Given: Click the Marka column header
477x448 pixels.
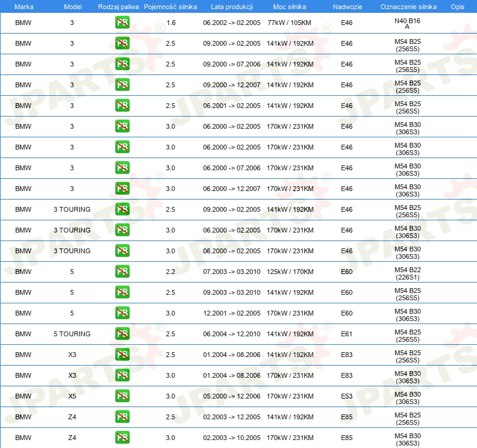Looking at the screenshot, I should 24,7.
